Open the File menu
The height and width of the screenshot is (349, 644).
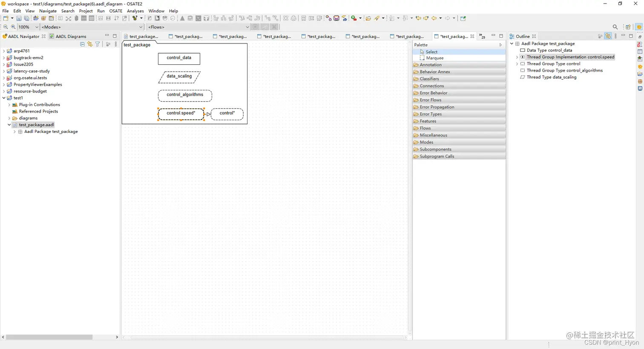click(x=6, y=11)
